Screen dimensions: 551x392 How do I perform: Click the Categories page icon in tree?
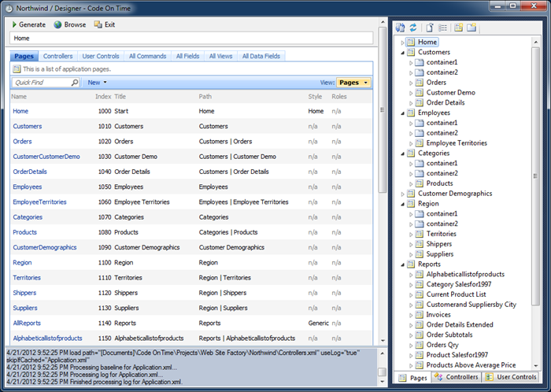click(410, 153)
